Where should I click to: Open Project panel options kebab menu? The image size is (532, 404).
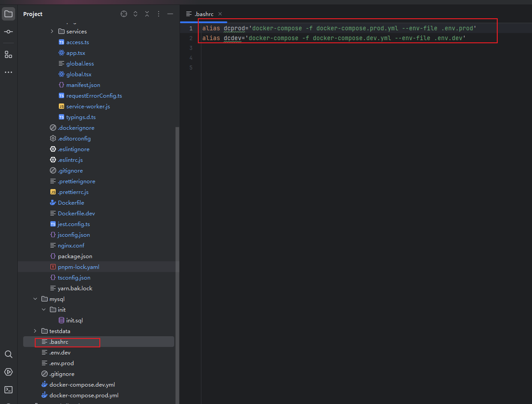pyautogui.click(x=159, y=14)
